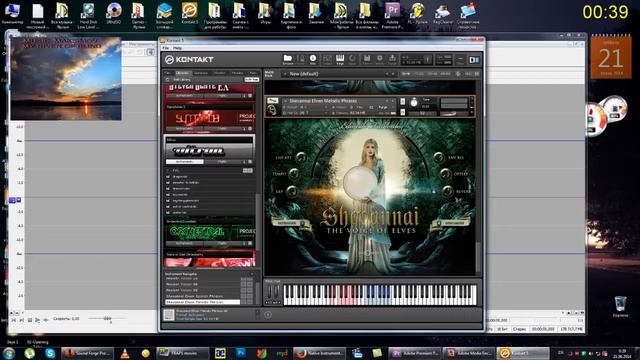
Task: Select Multis tab of the Mirus library
Action: coord(222,162)
